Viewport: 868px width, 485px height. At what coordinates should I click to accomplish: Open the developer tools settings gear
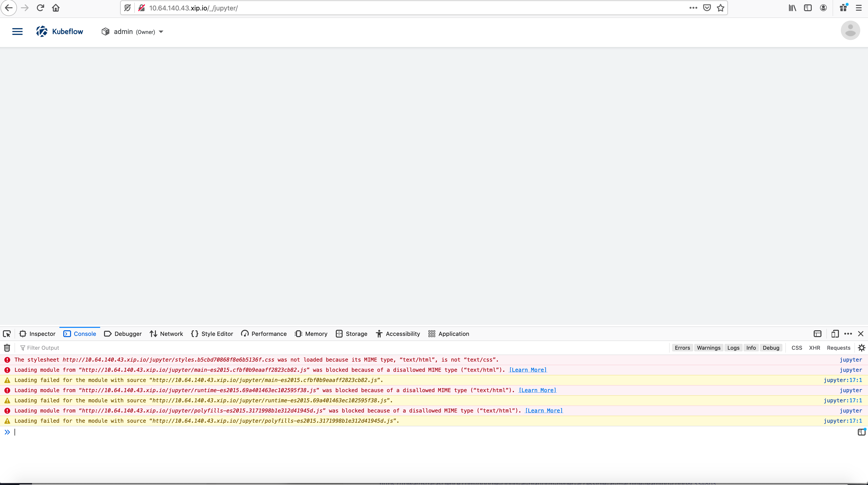click(x=862, y=348)
